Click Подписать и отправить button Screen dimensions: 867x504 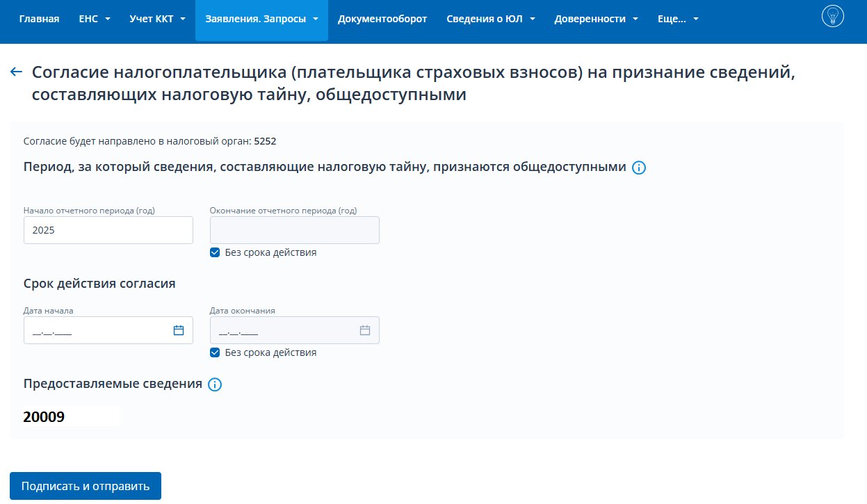[86, 486]
